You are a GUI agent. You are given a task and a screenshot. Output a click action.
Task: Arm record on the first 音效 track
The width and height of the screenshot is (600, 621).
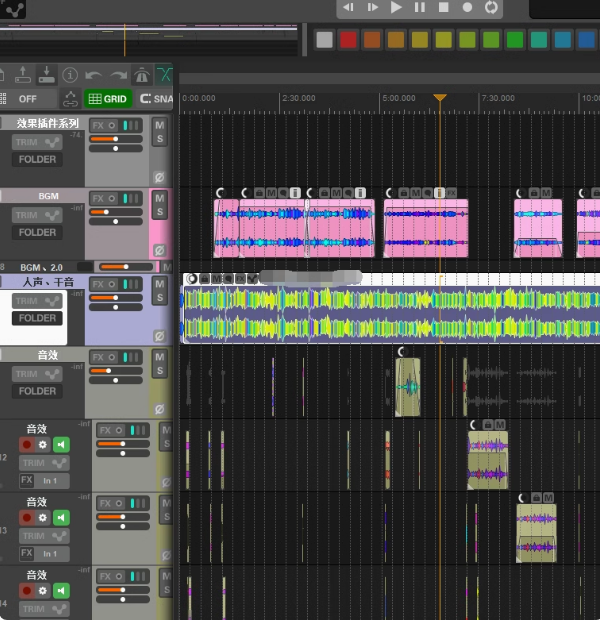coord(26,445)
